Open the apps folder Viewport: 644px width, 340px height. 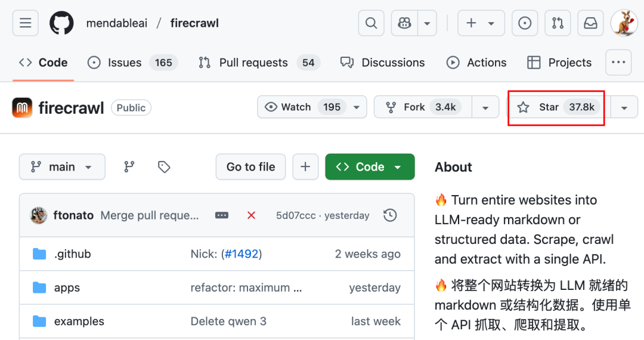[x=67, y=288]
